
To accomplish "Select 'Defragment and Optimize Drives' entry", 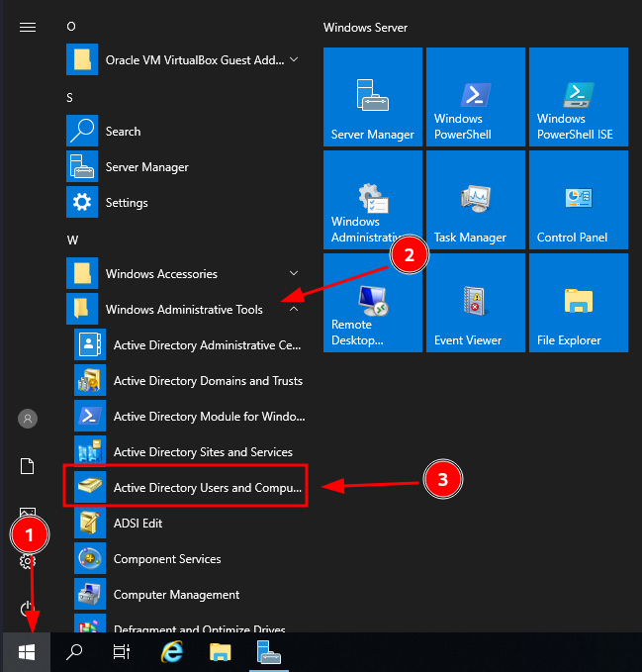I will (200, 628).
